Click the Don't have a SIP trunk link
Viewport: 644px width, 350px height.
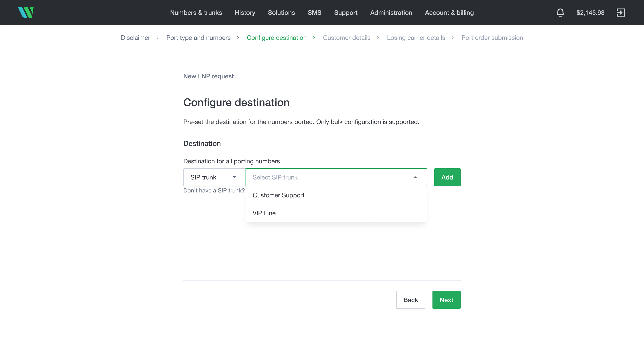click(x=214, y=190)
